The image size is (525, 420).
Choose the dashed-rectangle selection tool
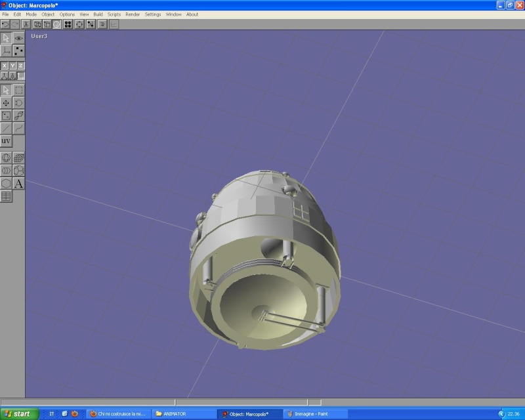[x=19, y=90]
